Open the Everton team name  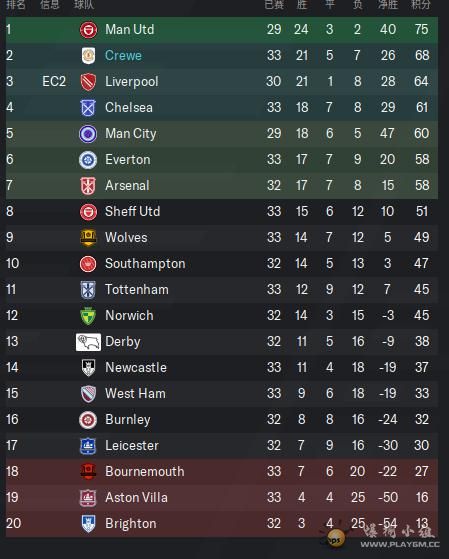pyautogui.click(x=128, y=160)
